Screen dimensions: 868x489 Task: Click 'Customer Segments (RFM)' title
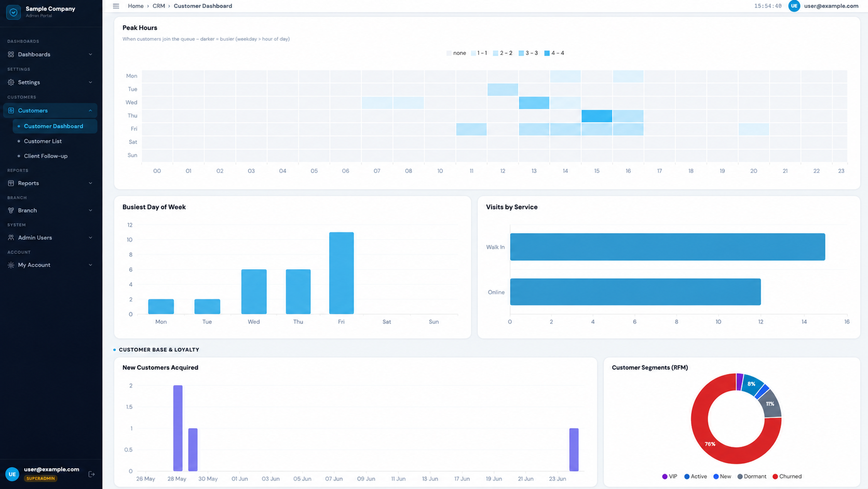coord(650,367)
